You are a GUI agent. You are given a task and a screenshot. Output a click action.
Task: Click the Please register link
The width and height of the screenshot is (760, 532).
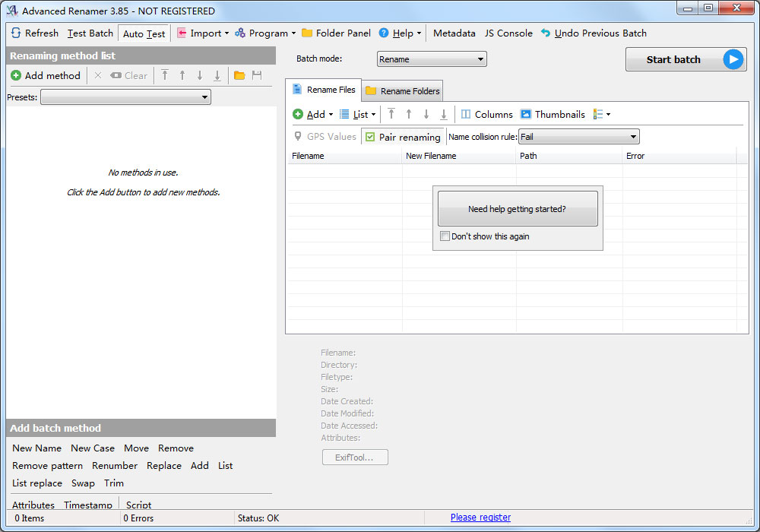pos(480,518)
